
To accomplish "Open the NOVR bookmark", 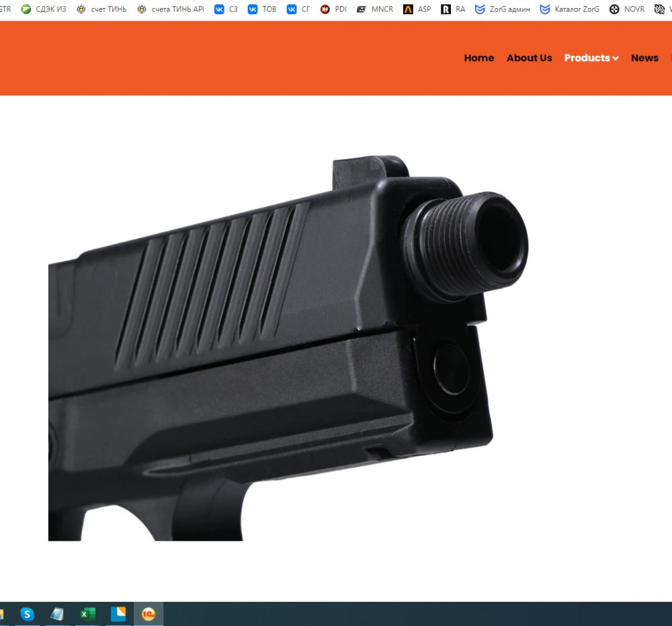I will tap(627, 9).
